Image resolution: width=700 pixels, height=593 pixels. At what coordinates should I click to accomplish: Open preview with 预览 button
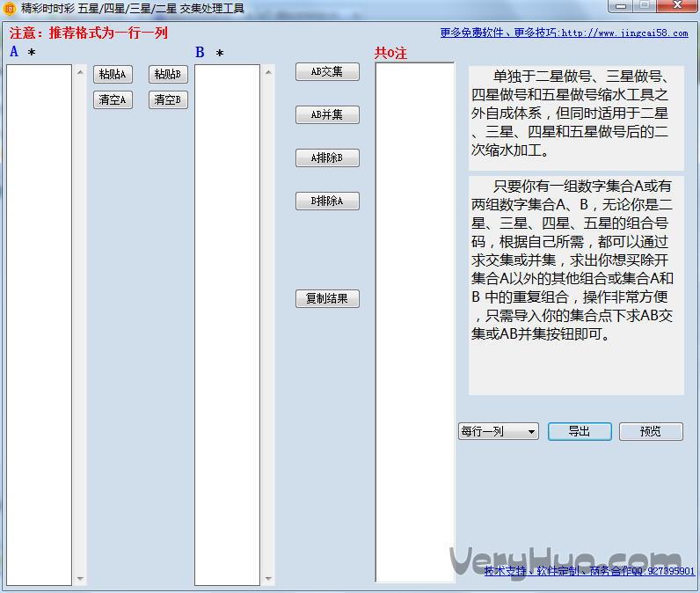pyautogui.click(x=651, y=431)
